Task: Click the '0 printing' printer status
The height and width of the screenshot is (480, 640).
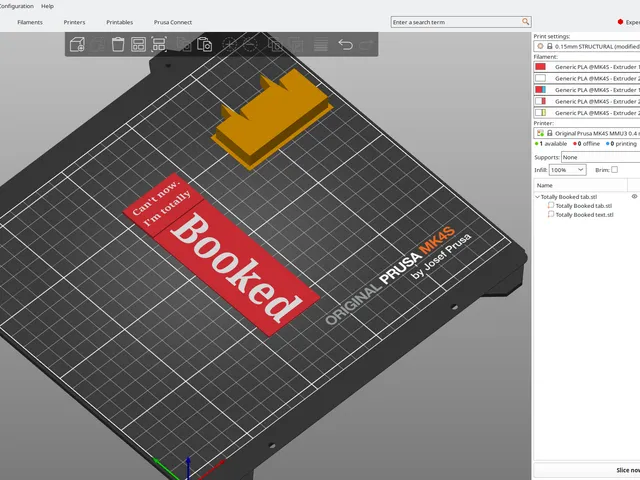Action: [x=622, y=144]
